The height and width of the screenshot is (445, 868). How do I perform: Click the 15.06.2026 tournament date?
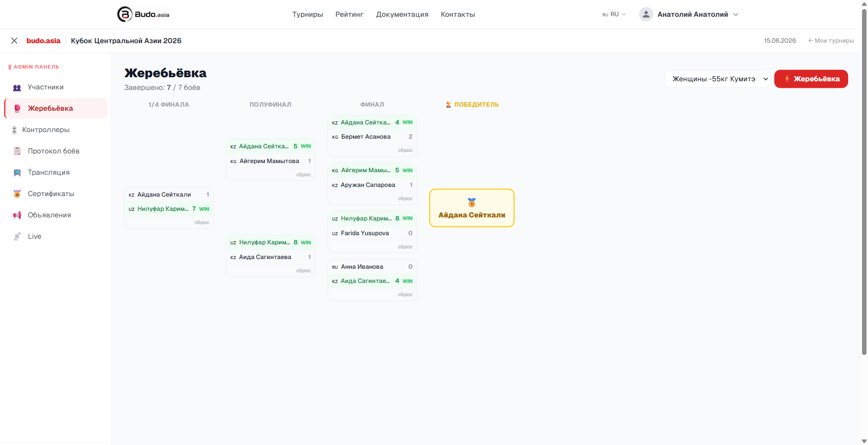pyautogui.click(x=780, y=41)
